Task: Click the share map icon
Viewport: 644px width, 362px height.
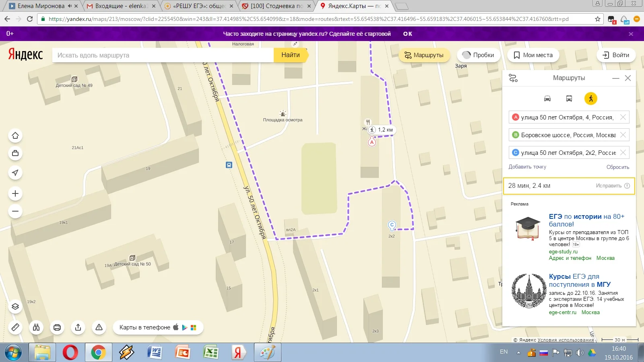Action: coord(78,327)
